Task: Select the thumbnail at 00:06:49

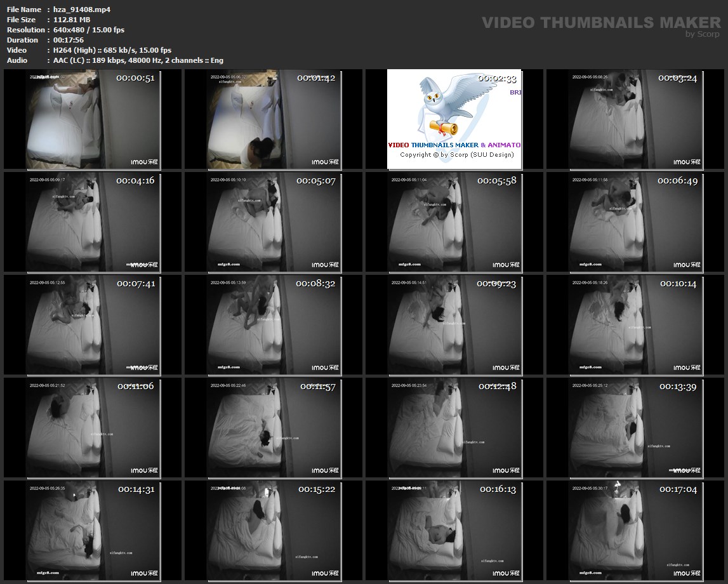Action: [x=635, y=222]
